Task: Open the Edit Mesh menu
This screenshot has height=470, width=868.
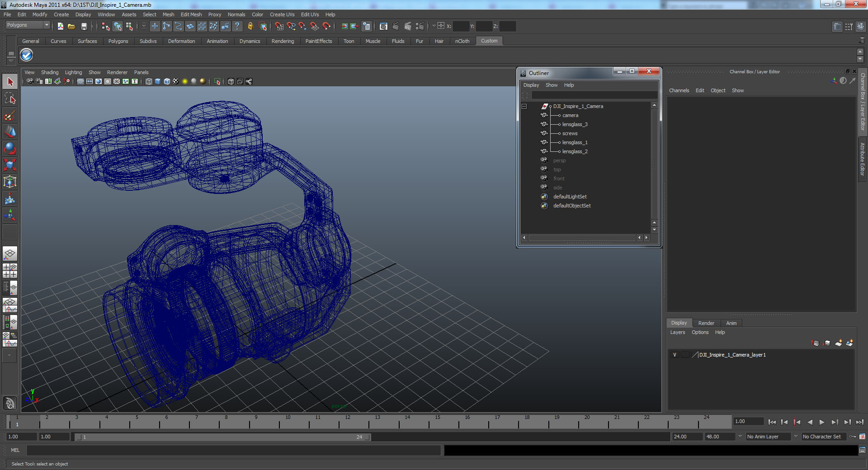Action: (191, 14)
